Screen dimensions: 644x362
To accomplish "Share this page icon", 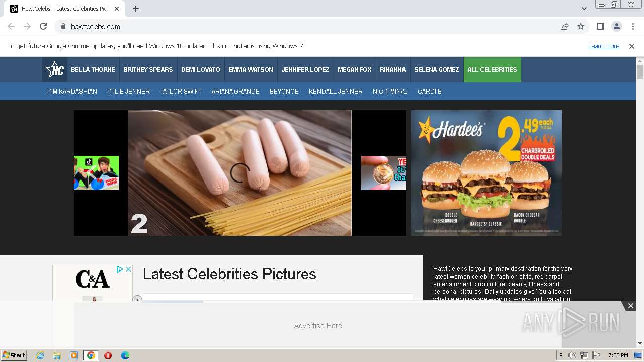I will tap(565, 26).
